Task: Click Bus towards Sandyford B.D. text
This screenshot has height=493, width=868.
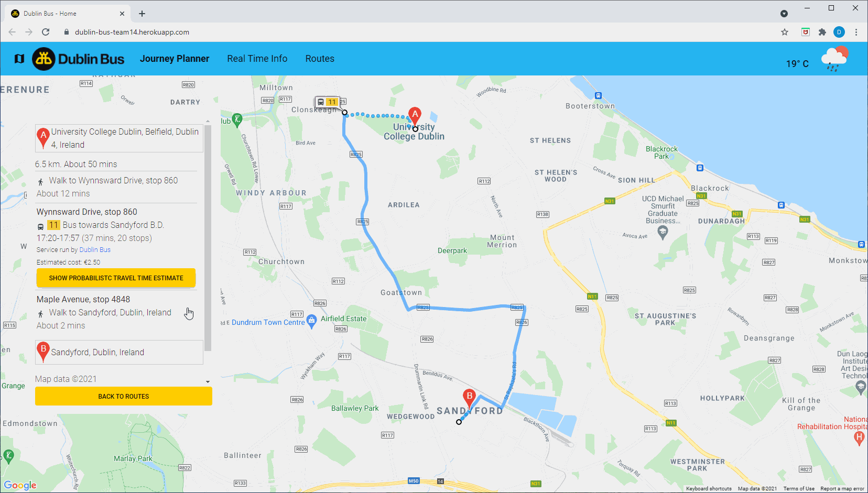Action: 113,225
